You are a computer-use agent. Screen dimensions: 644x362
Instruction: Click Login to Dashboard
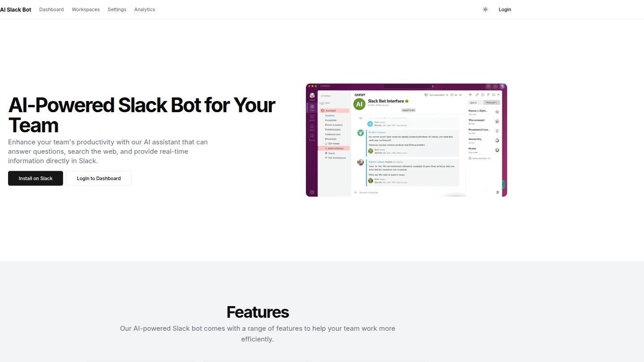click(99, 178)
